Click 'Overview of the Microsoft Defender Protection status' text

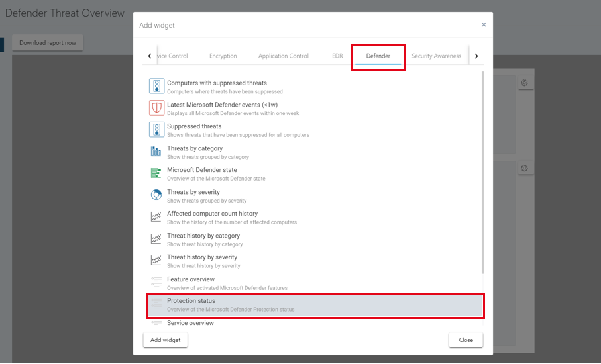(231, 310)
